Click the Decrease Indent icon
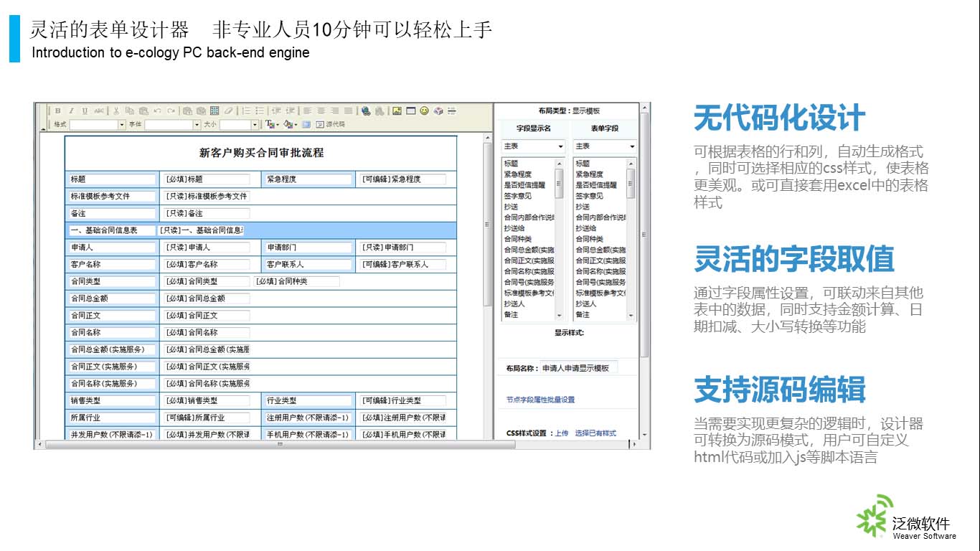Viewport: 980px width, 551px height. (276, 110)
